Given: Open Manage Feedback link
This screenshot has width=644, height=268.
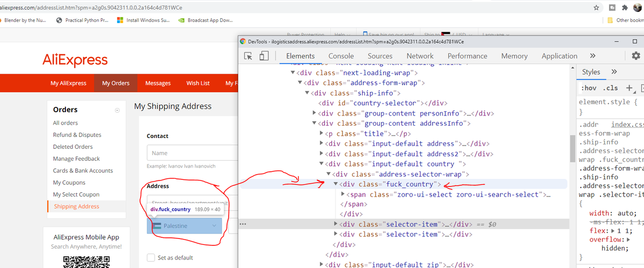Looking at the screenshot, I should [76, 158].
